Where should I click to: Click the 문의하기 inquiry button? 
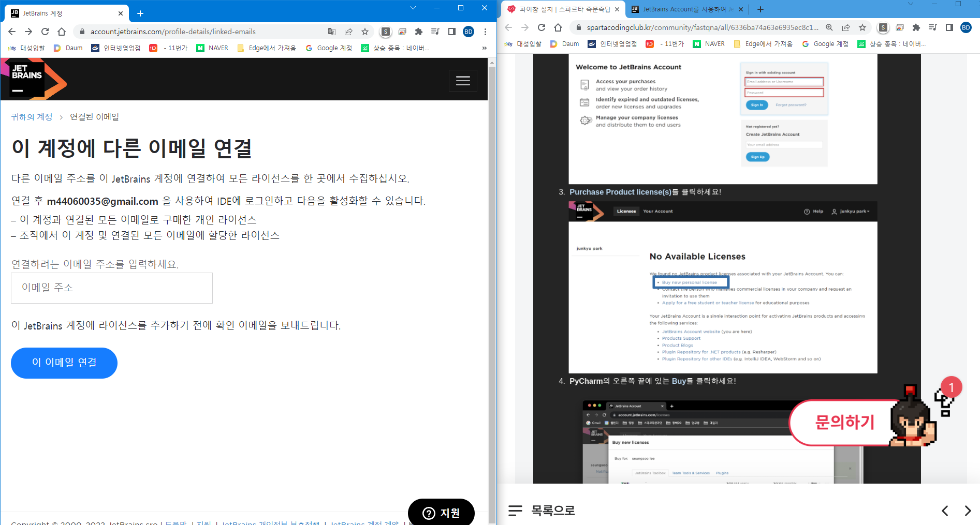point(845,422)
